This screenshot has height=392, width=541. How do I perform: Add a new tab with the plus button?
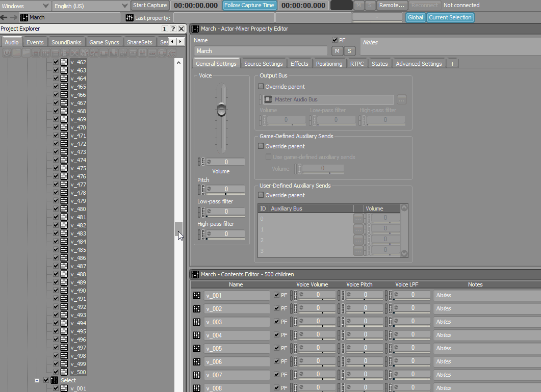point(452,64)
